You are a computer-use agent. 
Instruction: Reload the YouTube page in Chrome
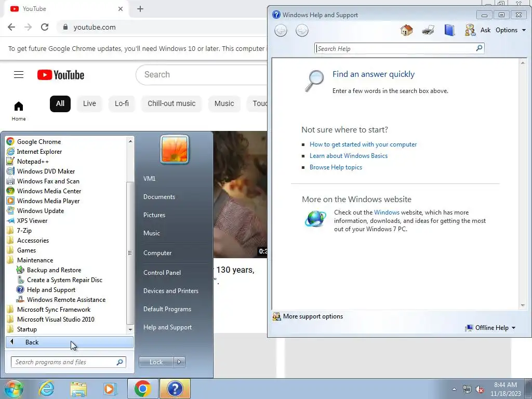[x=45, y=27]
